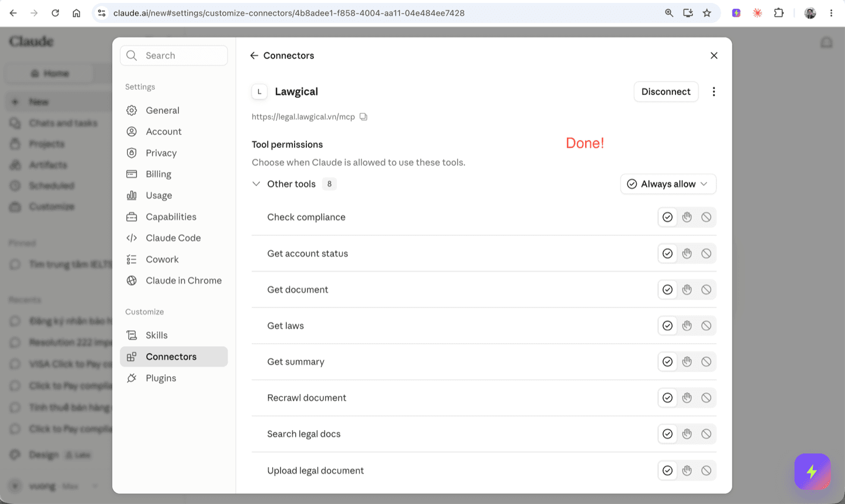Open Billing settings
This screenshot has height=504, width=845.
click(x=174, y=174)
